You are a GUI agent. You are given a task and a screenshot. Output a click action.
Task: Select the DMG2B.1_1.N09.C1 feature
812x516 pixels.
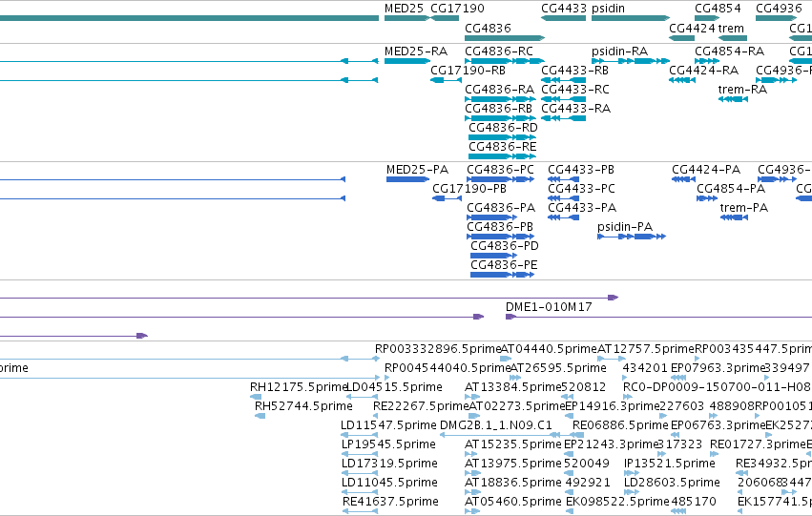(x=500, y=435)
